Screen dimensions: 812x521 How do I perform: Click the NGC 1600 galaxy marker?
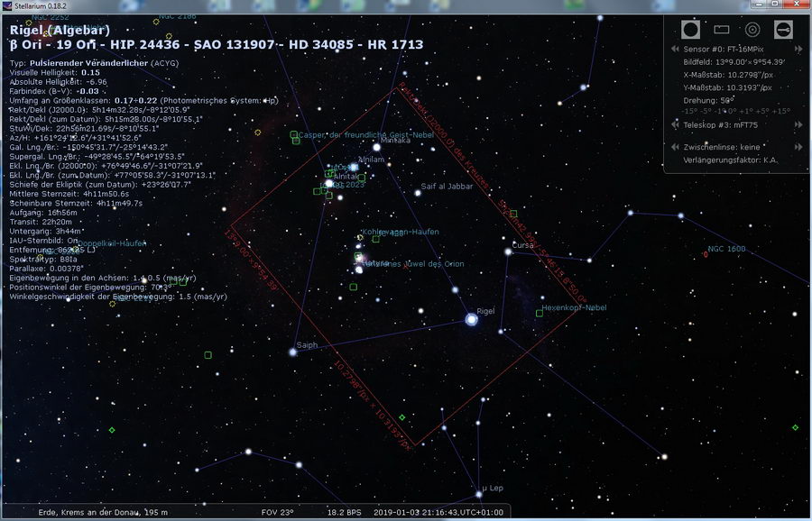[706, 254]
